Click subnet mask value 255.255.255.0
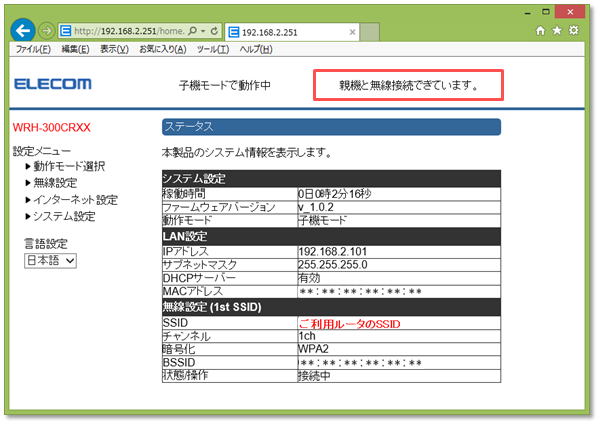Image resolution: width=600 pixels, height=425 pixels. (333, 265)
